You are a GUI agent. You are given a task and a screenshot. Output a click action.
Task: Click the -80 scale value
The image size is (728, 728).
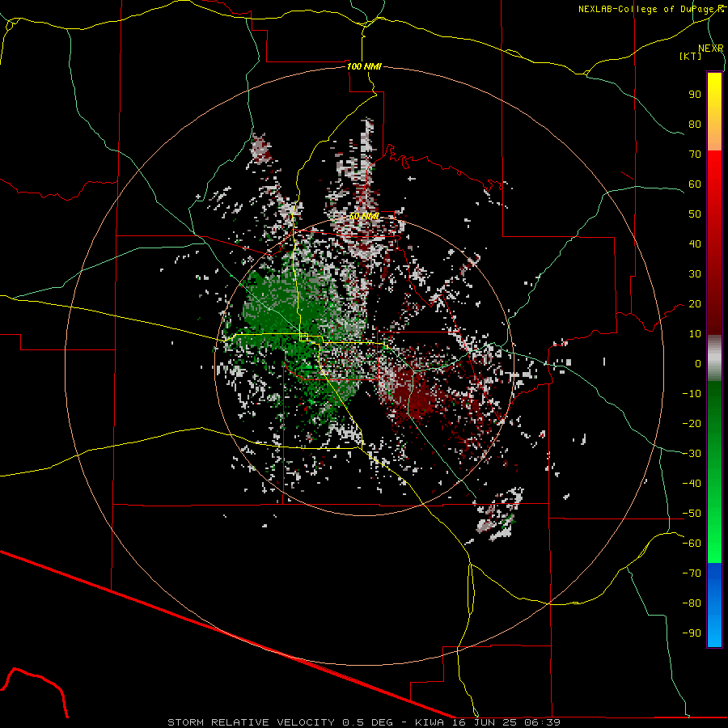pos(692,603)
